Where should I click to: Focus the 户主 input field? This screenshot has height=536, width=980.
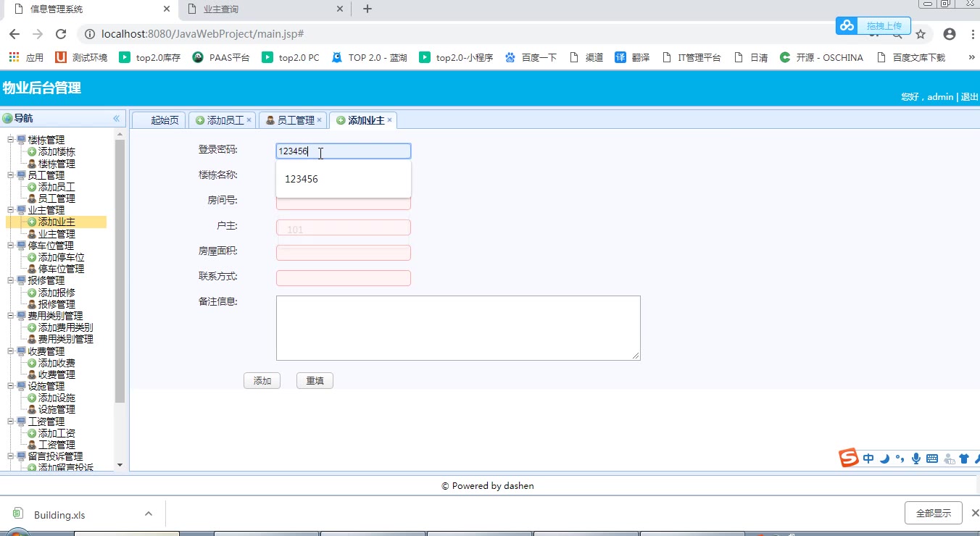coord(344,227)
